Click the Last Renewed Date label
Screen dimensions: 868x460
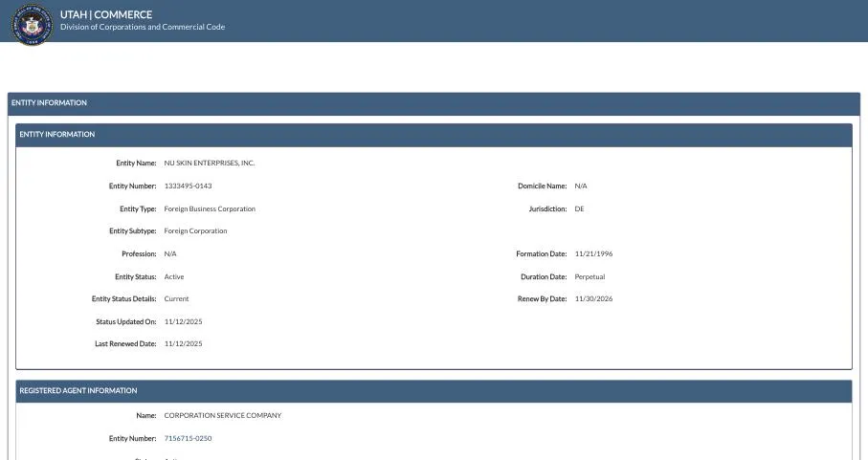point(125,344)
